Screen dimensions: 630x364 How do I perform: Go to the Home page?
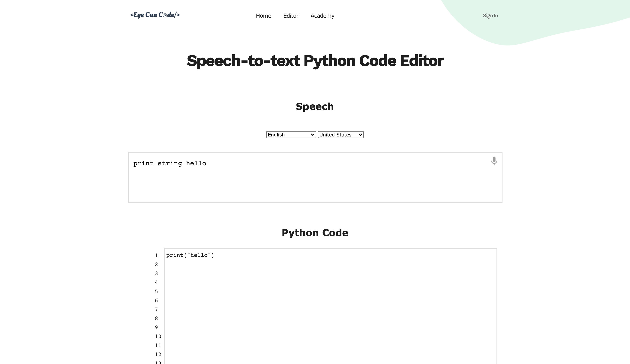263,16
